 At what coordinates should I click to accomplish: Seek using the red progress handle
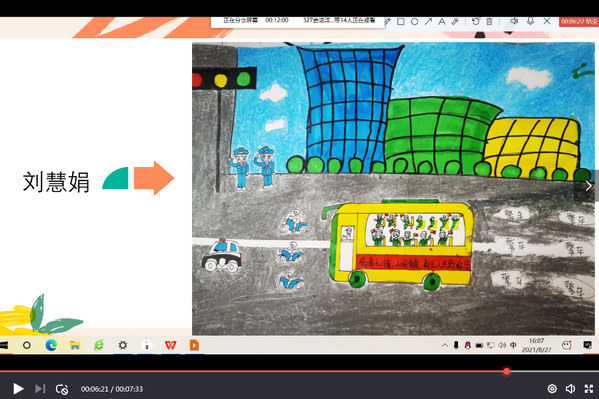pos(507,371)
